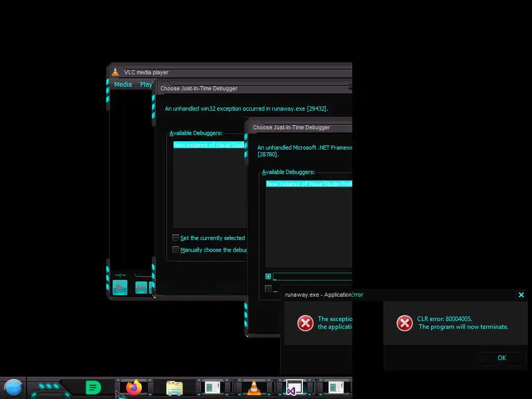Close the runaway.exe Application Error dialog
Screen dimensions: 532x399
click(x=521, y=295)
